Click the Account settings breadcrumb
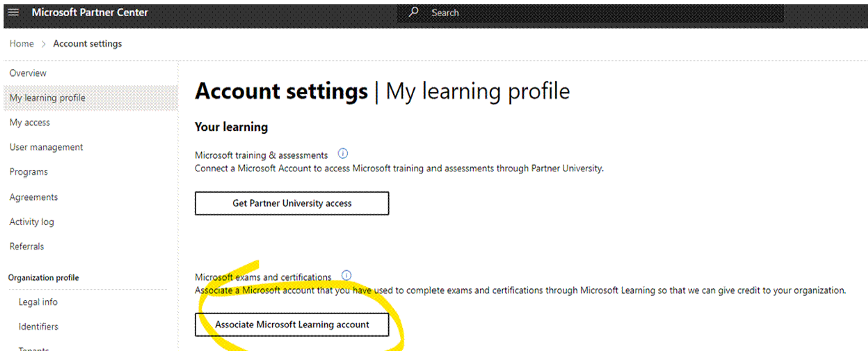The width and height of the screenshot is (868, 355). pos(88,44)
